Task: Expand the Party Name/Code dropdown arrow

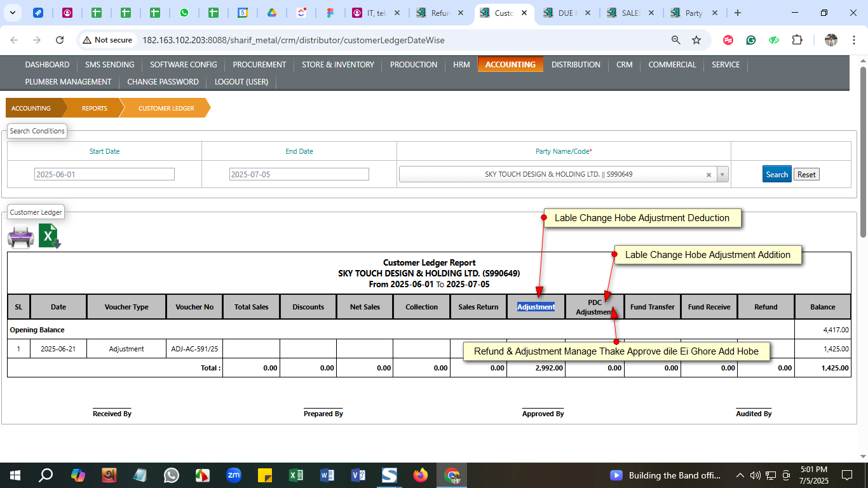Action: [x=722, y=175]
